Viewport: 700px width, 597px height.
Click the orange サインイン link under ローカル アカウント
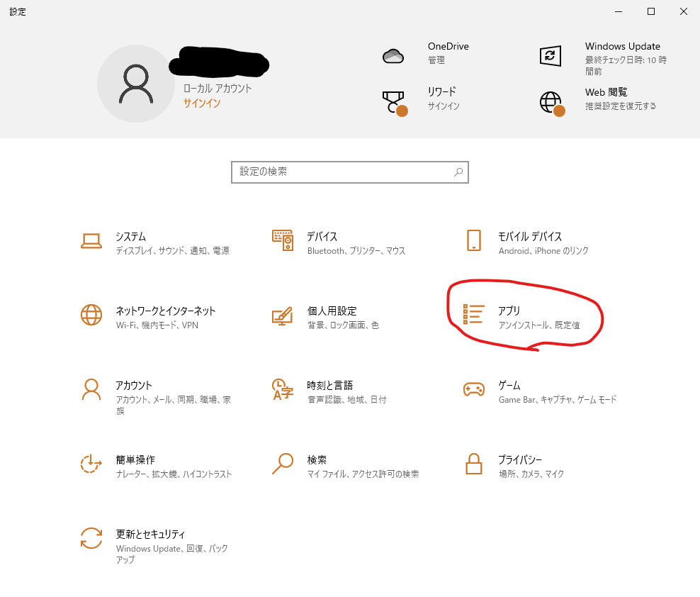point(202,104)
